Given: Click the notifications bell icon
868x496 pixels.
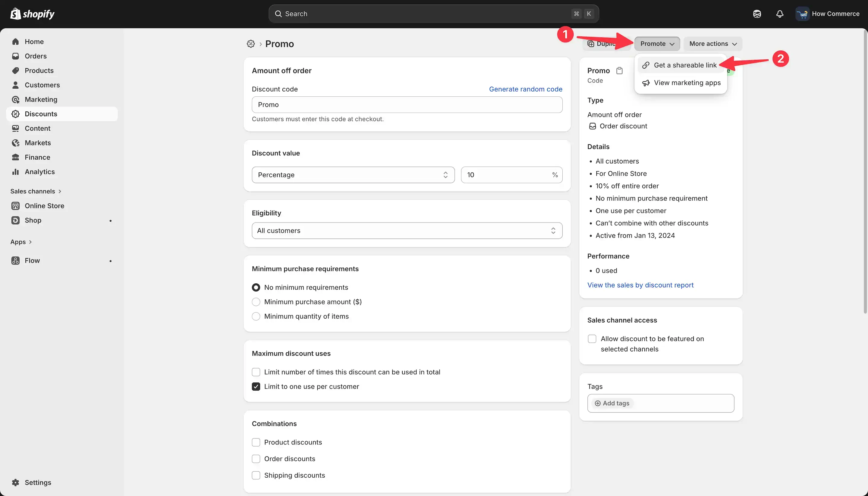Looking at the screenshot, I should pyautogui.click(x=780, y=14).
